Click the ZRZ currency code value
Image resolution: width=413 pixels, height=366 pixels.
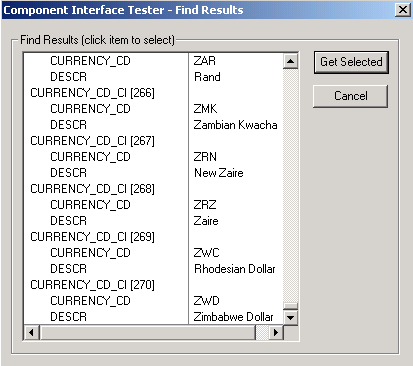205,205
